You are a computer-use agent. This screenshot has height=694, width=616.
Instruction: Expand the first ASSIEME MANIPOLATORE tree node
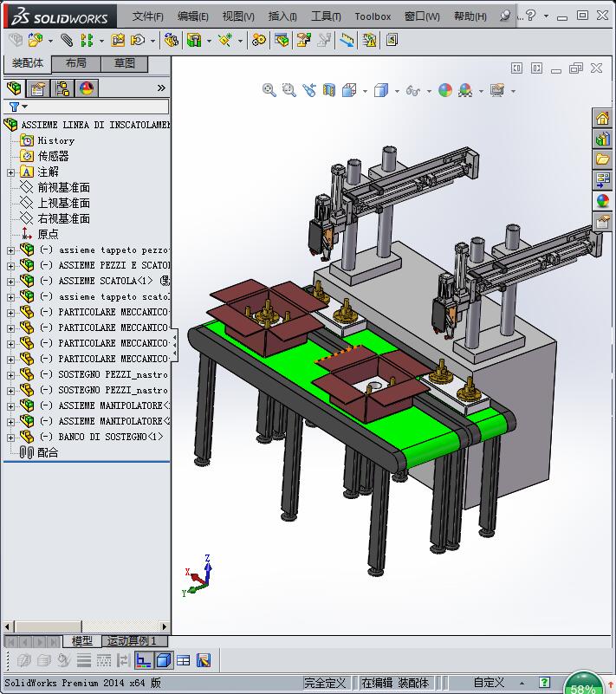coord(10,406)
